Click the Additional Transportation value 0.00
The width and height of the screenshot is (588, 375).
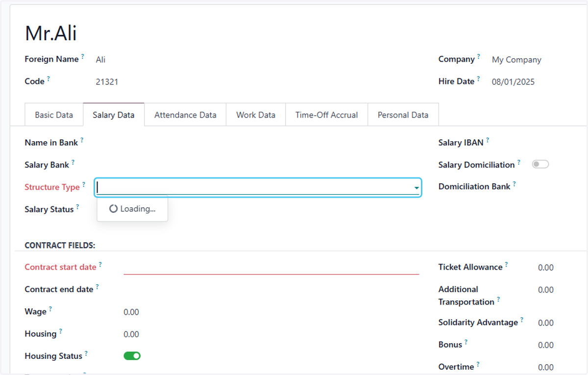[546, 290]
